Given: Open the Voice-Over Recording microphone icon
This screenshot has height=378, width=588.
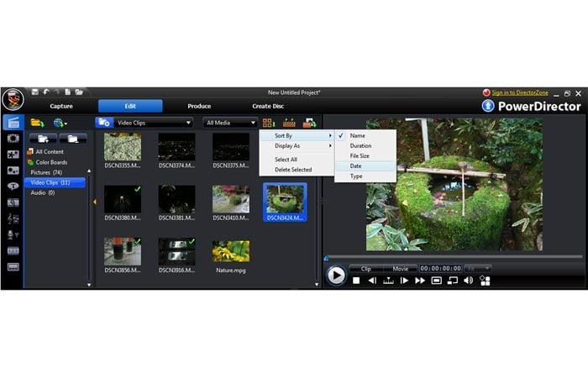Looking at the screenshot, I should (13, 234).
